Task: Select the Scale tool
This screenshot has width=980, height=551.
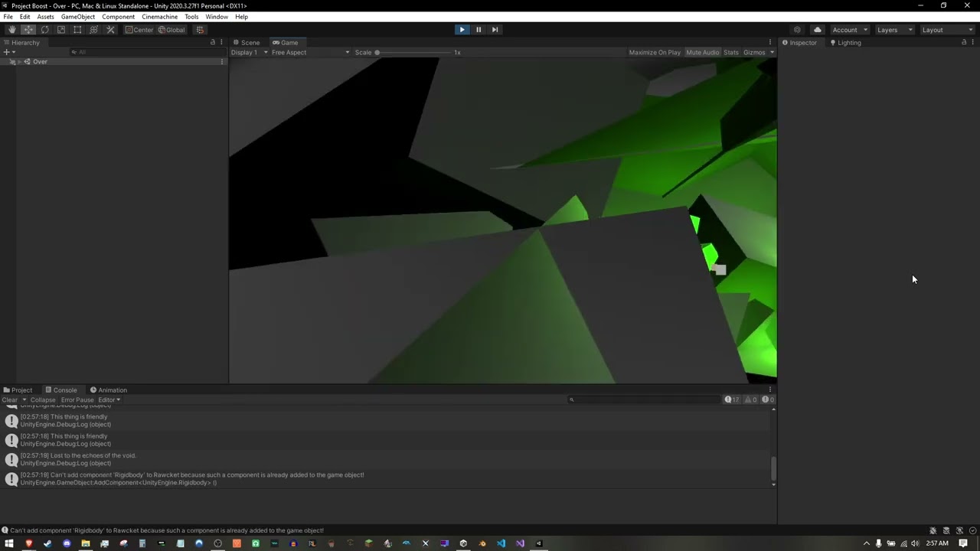Action: [x=61, y=30]
